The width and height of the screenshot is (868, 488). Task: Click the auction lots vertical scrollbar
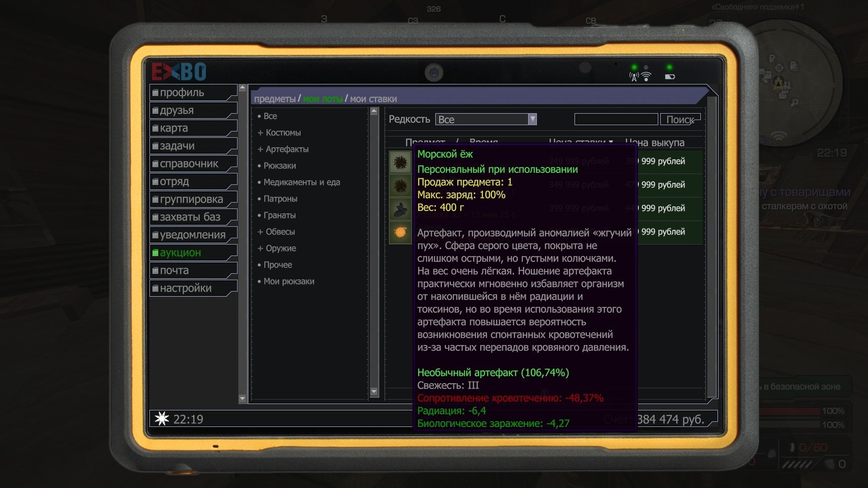pyautogui.click(x=712, y=248)
